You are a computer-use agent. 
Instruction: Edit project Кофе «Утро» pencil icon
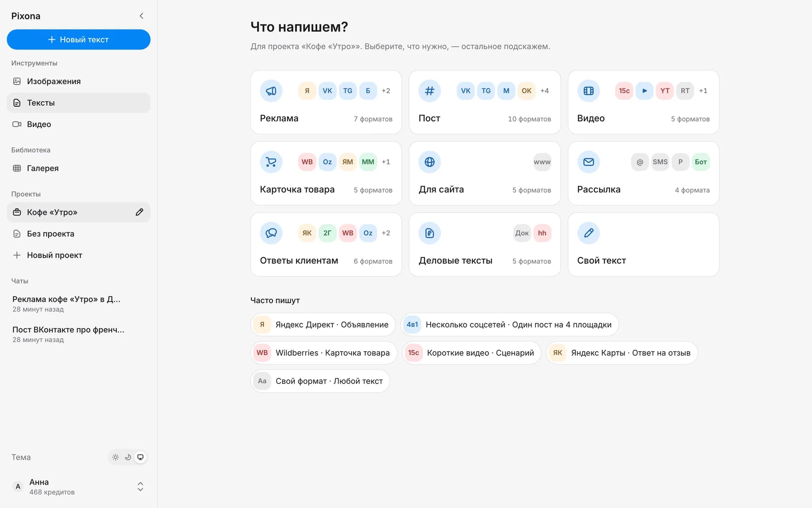pos(140,212)
